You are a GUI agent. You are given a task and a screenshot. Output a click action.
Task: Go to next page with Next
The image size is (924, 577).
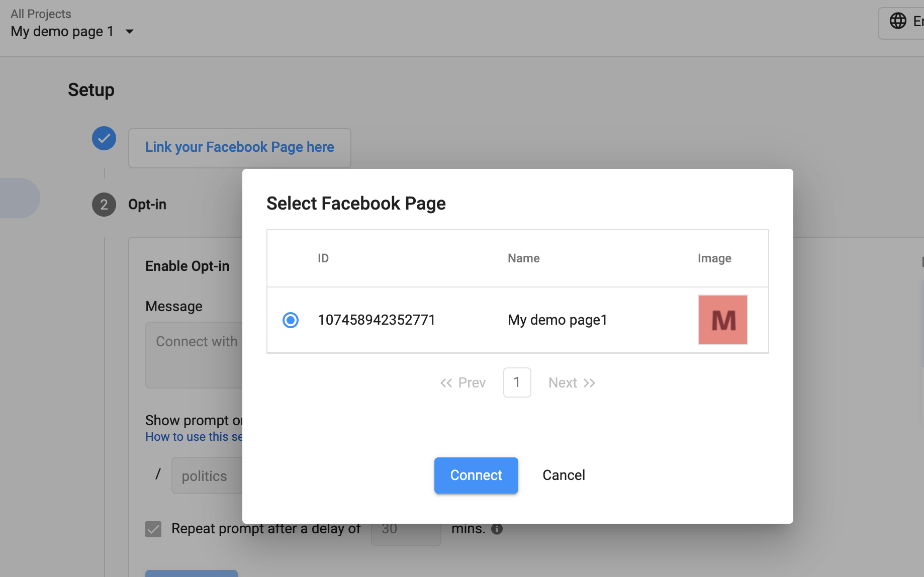(572, 383)
